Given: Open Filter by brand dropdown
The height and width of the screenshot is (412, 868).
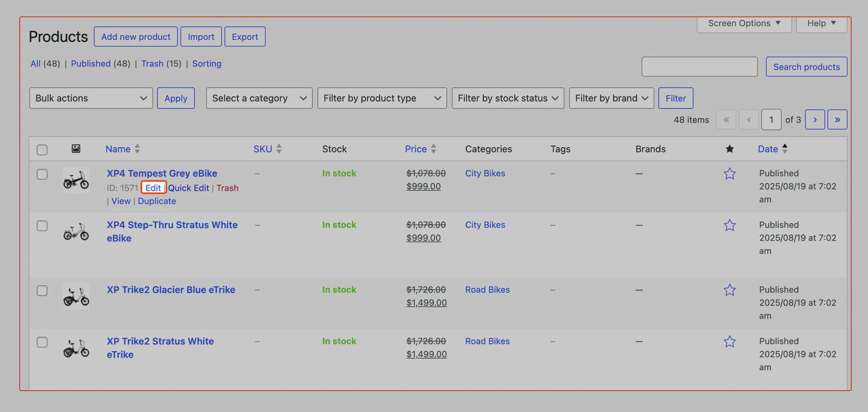Looking at the screenshot, I should point(612,98).
